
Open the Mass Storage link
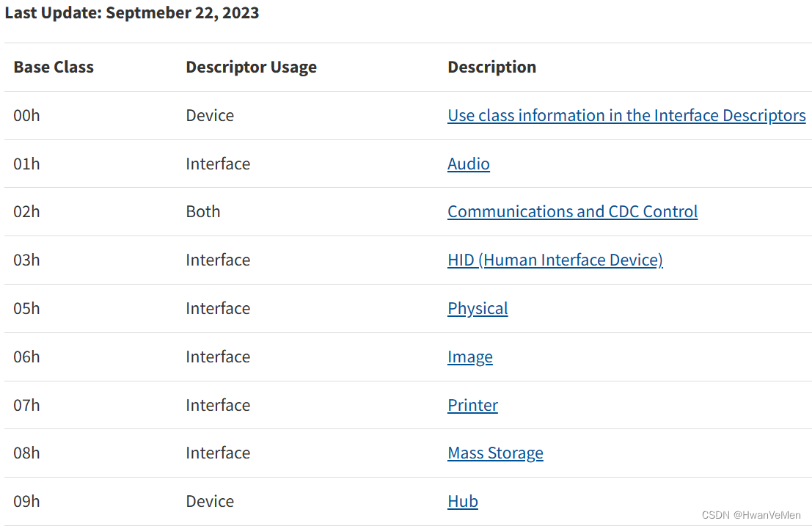(x=495, y=453)
